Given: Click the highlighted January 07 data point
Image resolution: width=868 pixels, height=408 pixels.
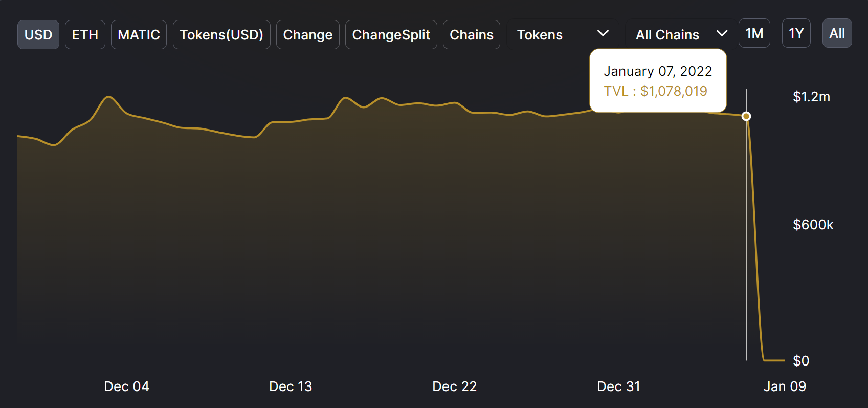Looking at the screenshot, I should (746, 116).
